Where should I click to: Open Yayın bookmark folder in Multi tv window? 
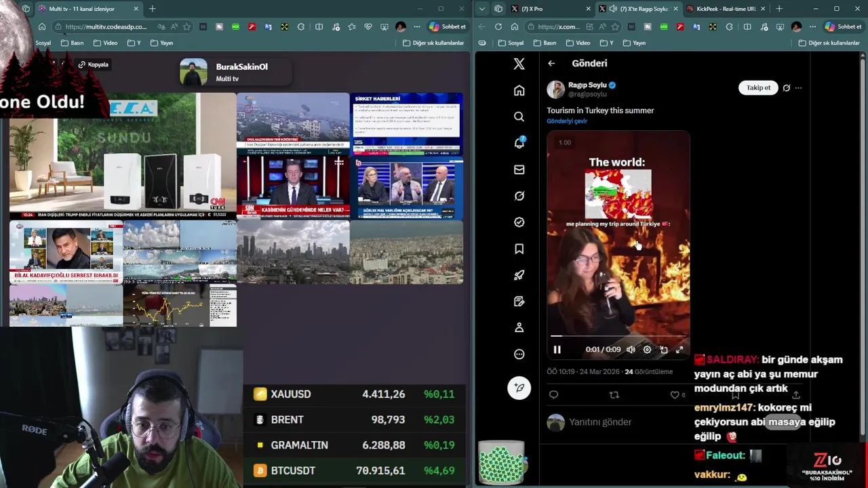161,43
